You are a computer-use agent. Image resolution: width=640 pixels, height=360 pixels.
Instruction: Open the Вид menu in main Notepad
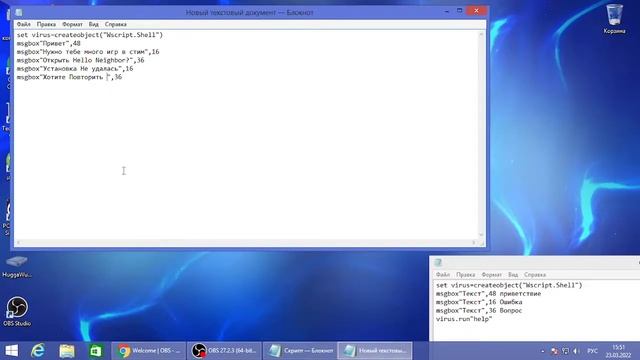93,24
